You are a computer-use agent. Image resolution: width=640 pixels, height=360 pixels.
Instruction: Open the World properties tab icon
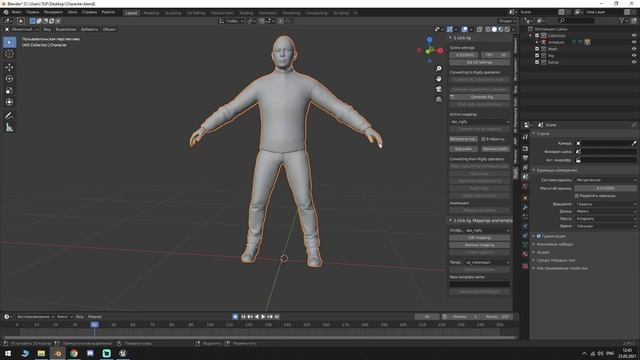(525, 186)
